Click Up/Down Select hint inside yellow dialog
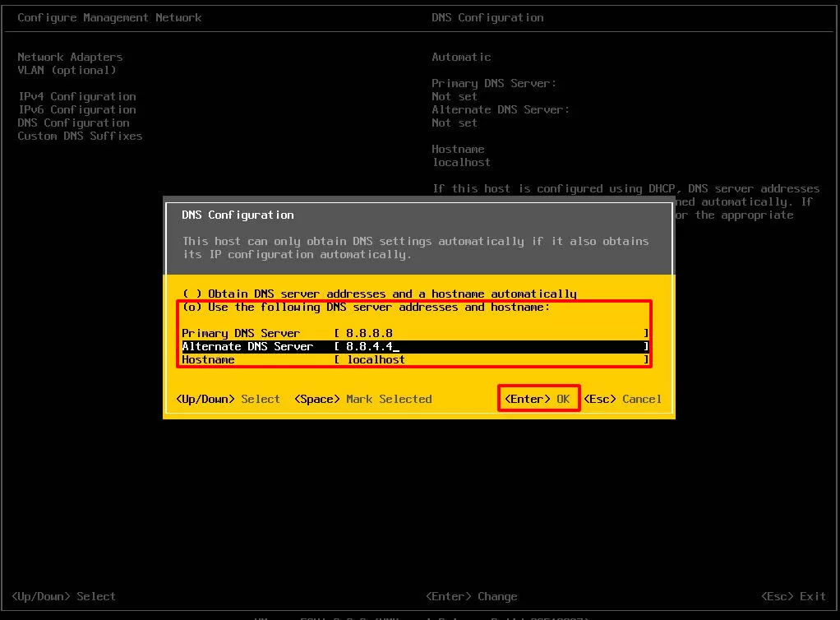The width and height of the screenshot is (840, 620). click(x=228, y=399)
